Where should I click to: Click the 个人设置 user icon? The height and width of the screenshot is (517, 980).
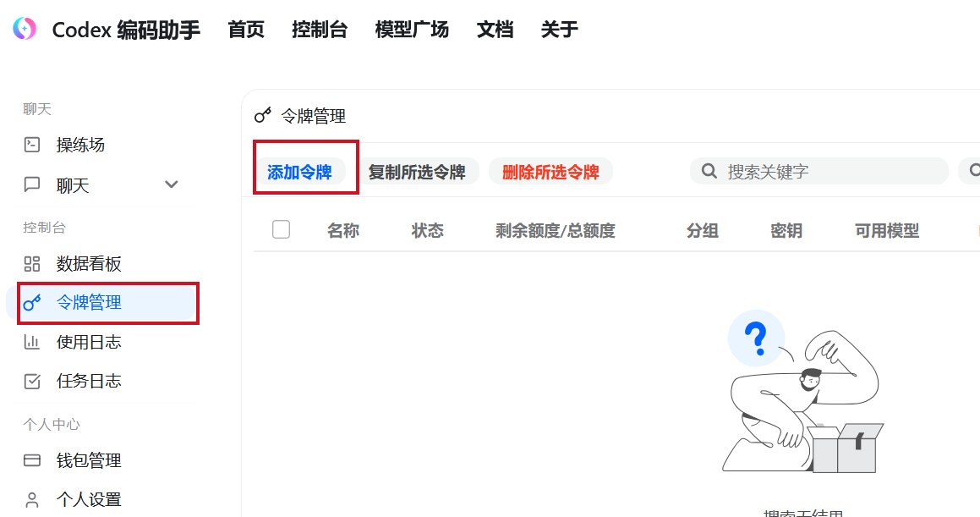point(32,499)
